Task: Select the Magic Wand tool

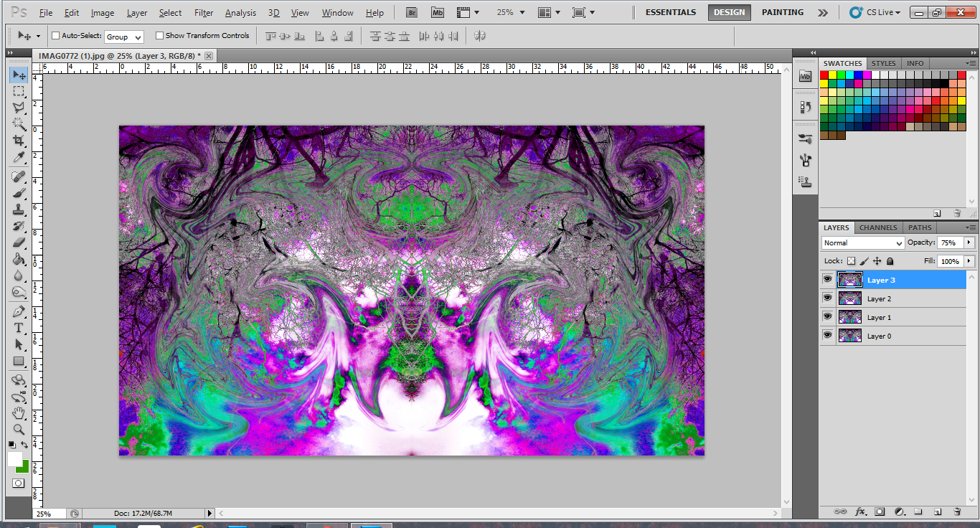Action: [19, 124]
